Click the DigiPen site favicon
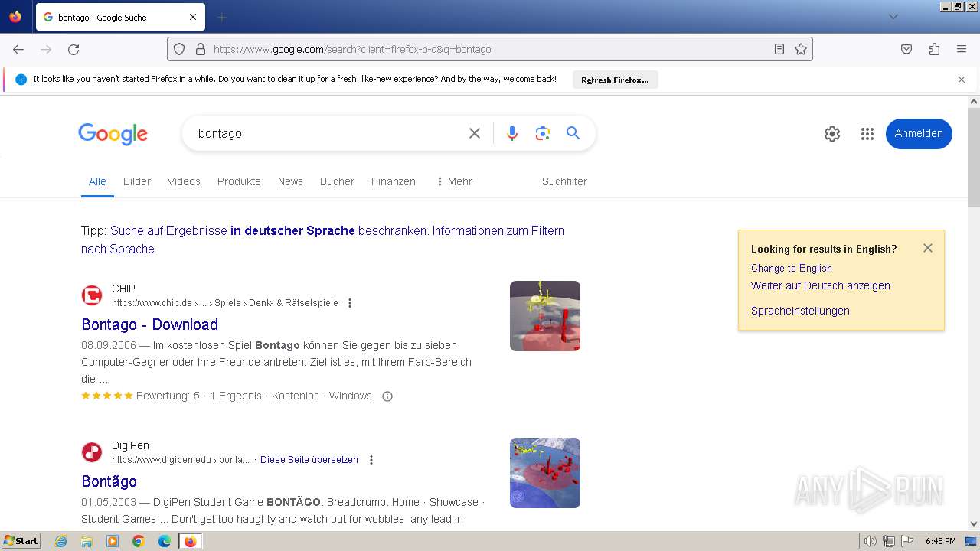The height and width of the screenshot is (551, 980). 92,452
